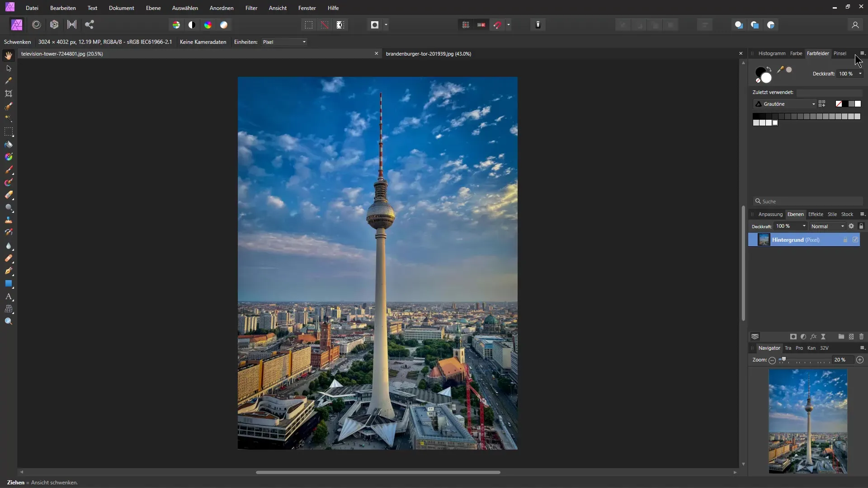
Task: Open Layers panel options menu
Action: (x=862, y=214)
